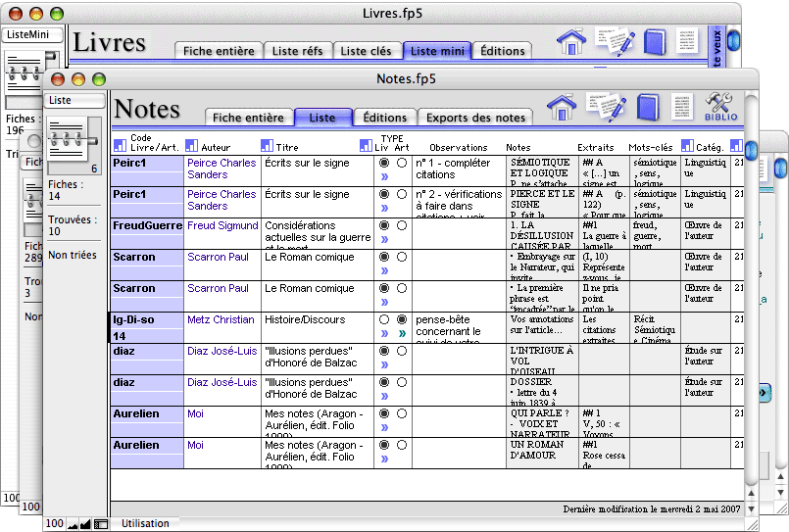789x532 pixels.
Task: Switch to Liste réfs tab in Livres
Action: point(297,51)
